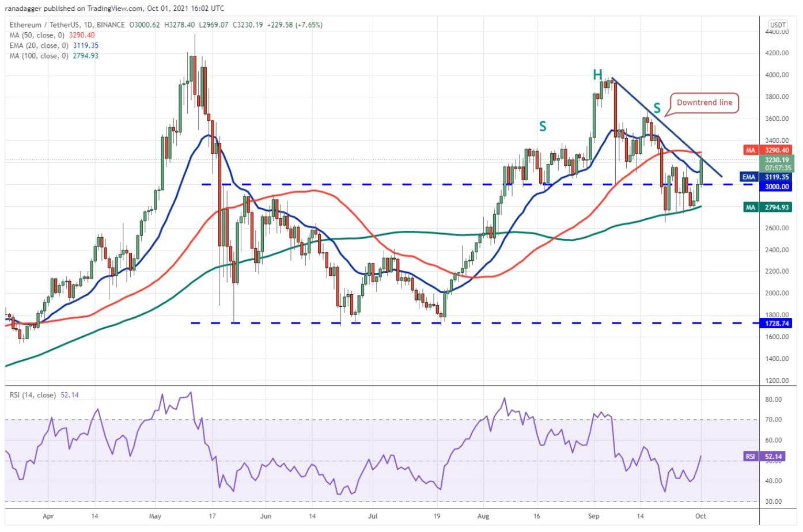
Task: Click the Apr date on time axis
Action: point(48,516)
